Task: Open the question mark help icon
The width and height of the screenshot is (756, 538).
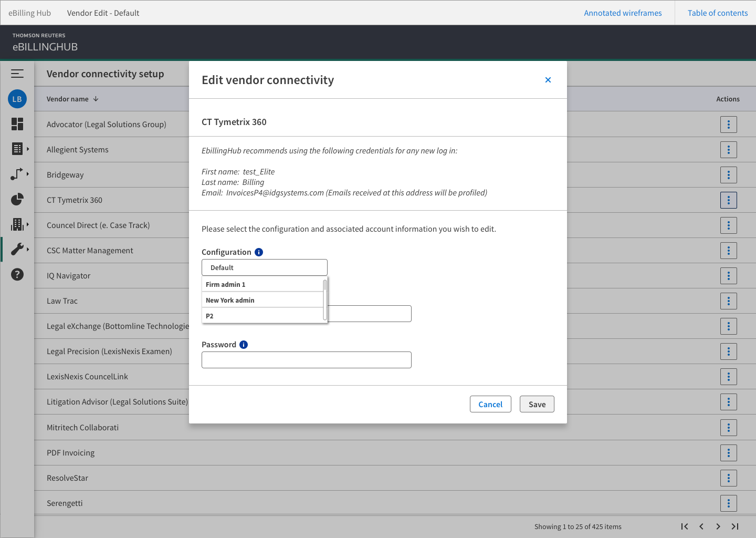Action: tap(17, 274)
